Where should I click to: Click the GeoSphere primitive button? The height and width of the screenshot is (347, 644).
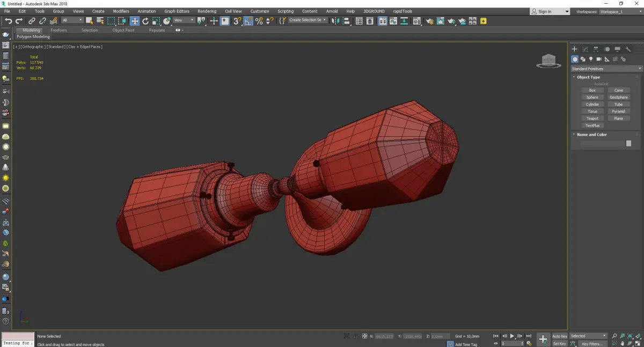619,98
